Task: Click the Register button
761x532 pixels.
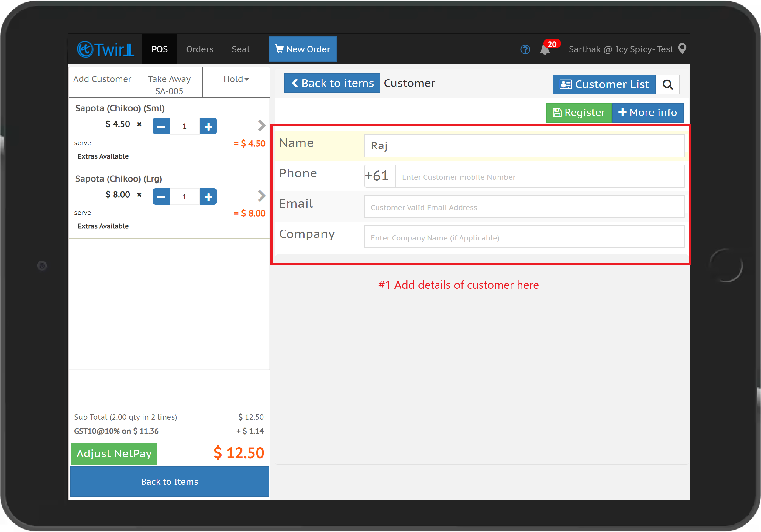Action: 579,113
